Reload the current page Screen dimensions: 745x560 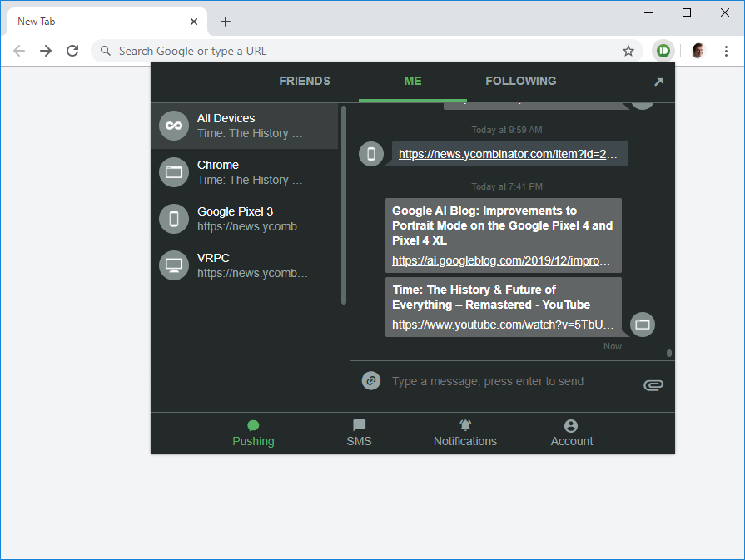[x=72, y=51]
